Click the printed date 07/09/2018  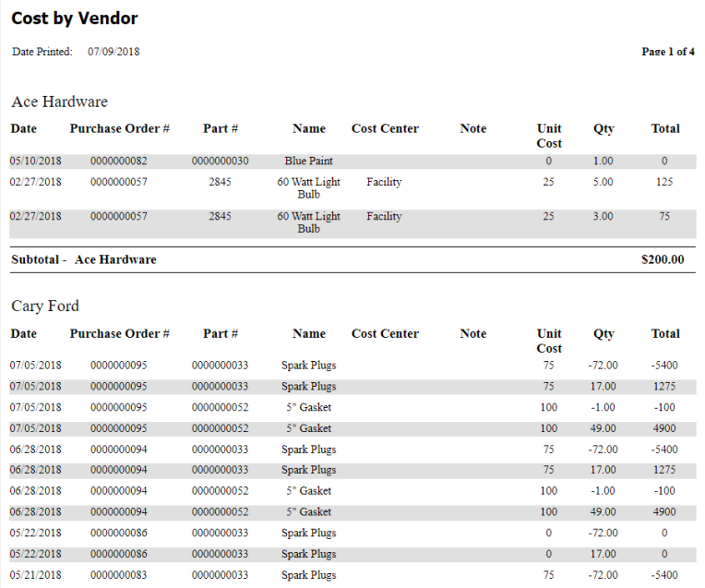pyautogui.click(x=114, y=52)
